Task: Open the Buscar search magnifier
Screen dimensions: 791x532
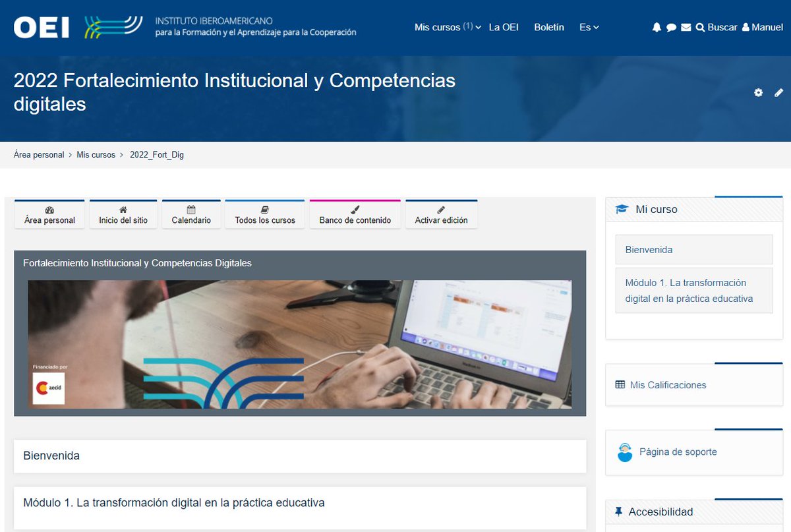Action: pos(702,27)
